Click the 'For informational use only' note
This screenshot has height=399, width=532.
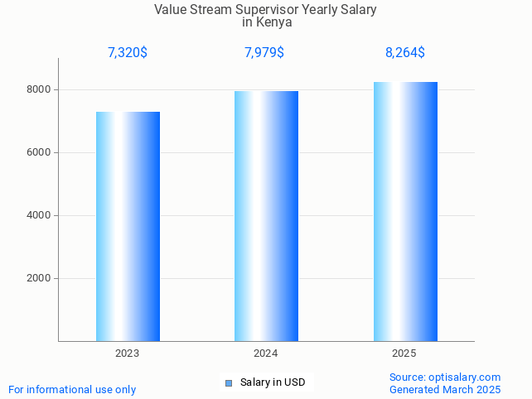72,390
